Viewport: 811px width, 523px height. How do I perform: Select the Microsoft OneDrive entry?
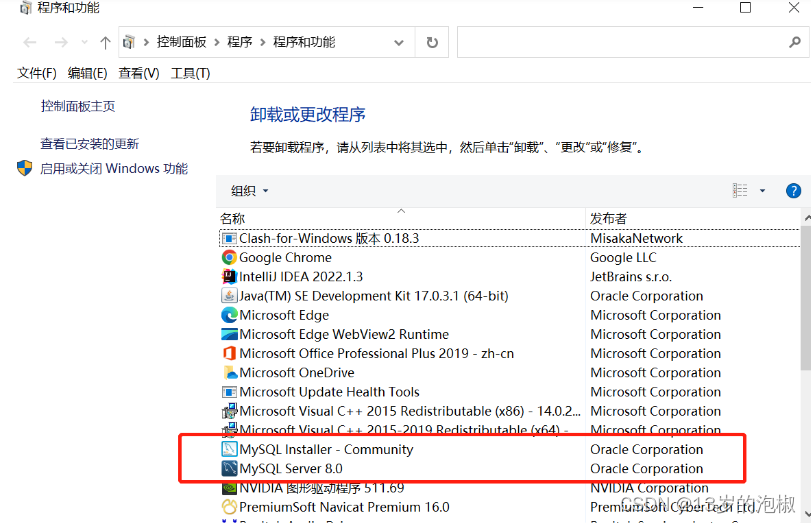coord(297,372)
